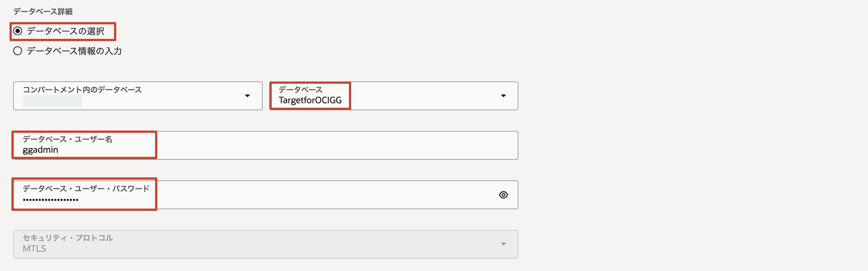868x271 pixels.
Task: Click the データベースの選択 option label text
Action: [65, 31]
